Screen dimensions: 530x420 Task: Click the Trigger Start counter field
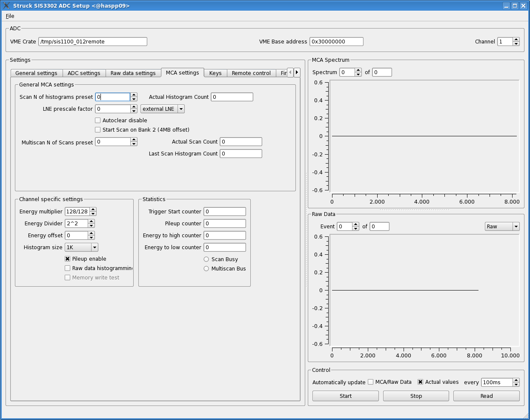tap(225, 212)
